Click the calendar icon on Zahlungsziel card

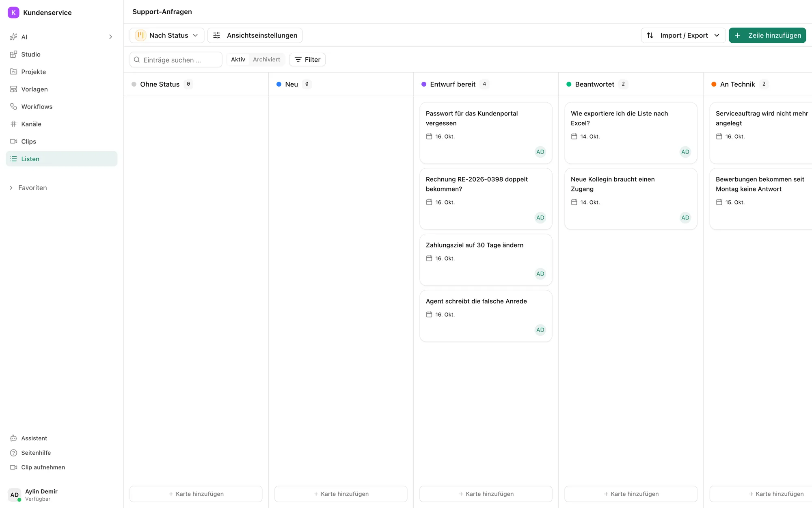[429, 258]
